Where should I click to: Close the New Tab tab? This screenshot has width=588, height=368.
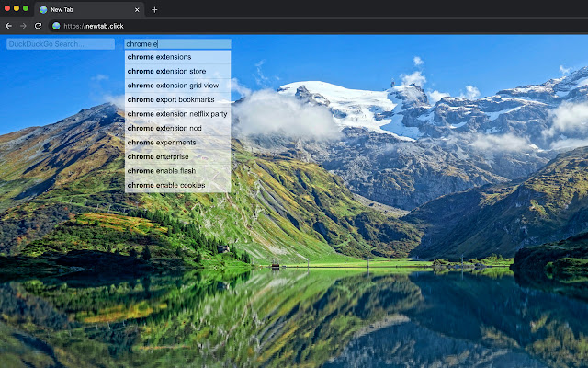(138, 9)
